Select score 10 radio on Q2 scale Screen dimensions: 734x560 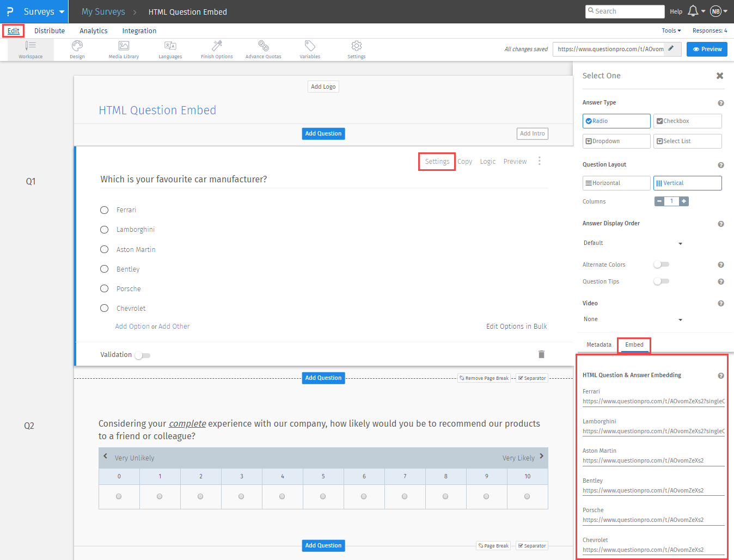tap(527, 496)
